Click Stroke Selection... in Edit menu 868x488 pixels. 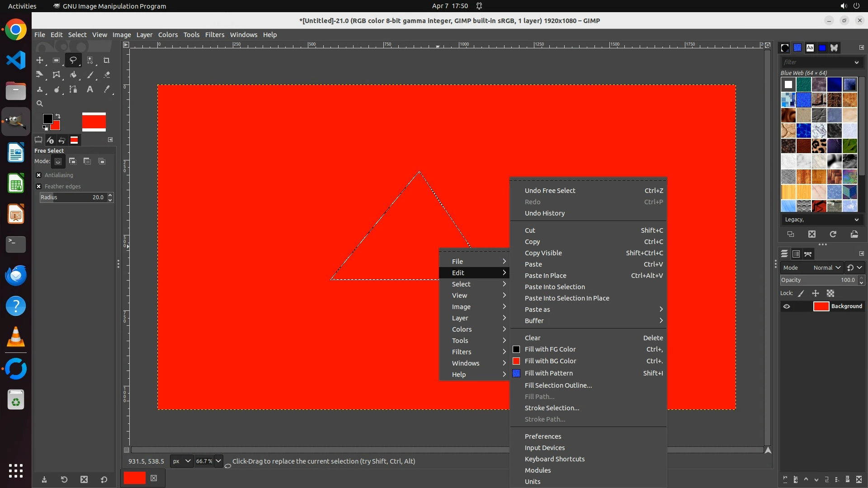[552, 408]
